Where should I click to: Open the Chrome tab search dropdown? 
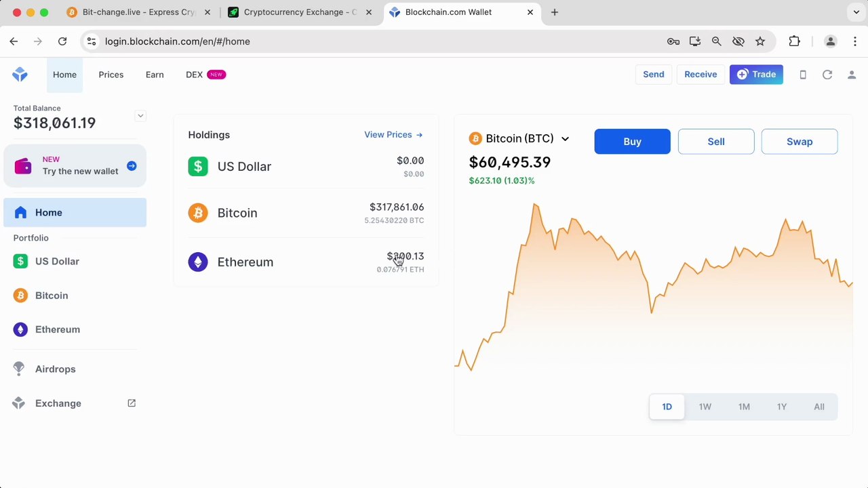856,12
